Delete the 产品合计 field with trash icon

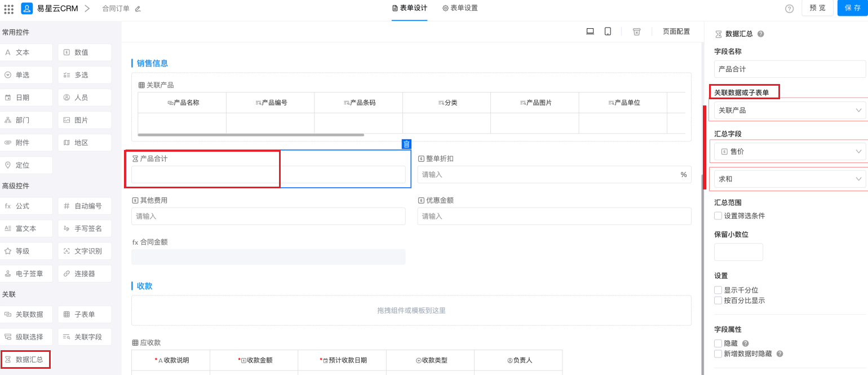click(x=406, y=144)
